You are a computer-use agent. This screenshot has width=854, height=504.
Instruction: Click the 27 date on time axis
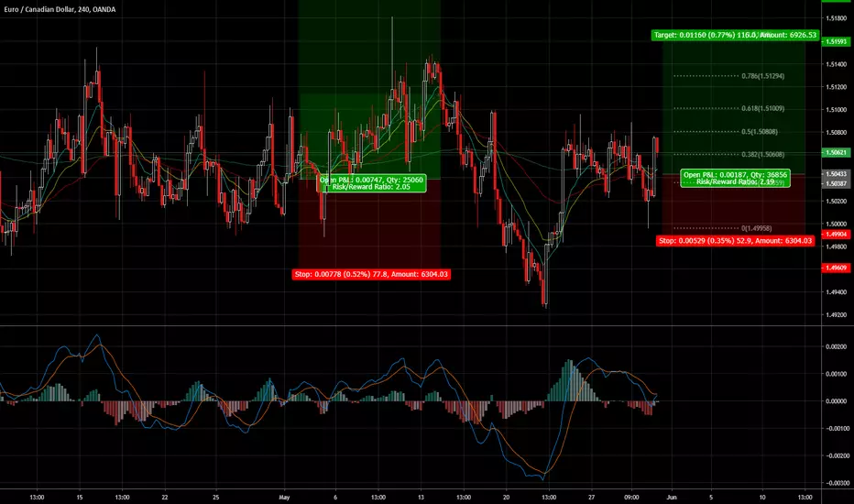(592, 497)
